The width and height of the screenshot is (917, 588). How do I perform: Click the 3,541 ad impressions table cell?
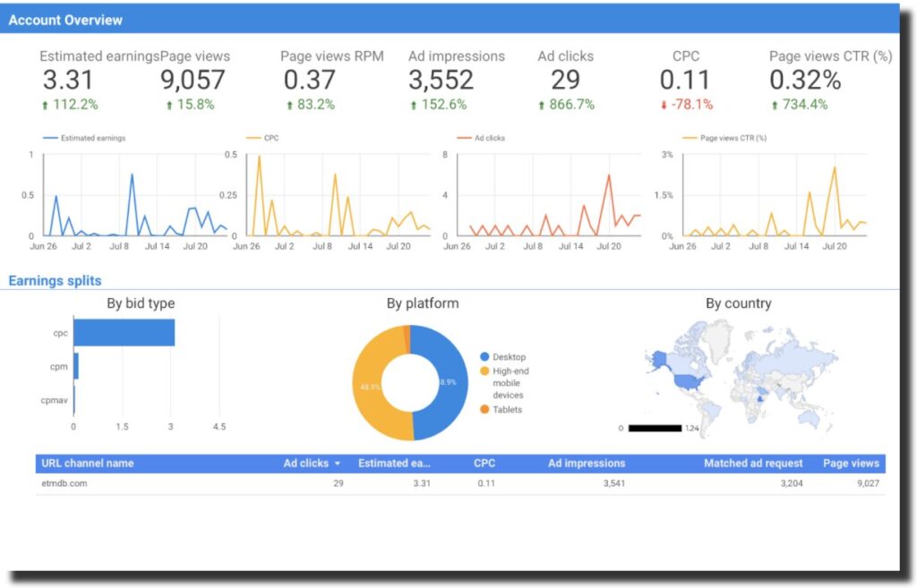click(614, 483)
